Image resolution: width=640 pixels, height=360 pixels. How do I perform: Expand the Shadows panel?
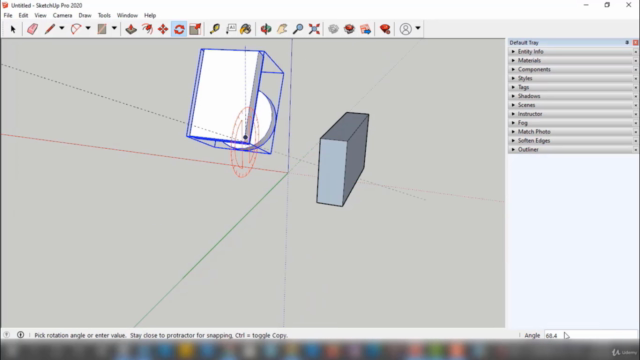(x=573, y=96)
